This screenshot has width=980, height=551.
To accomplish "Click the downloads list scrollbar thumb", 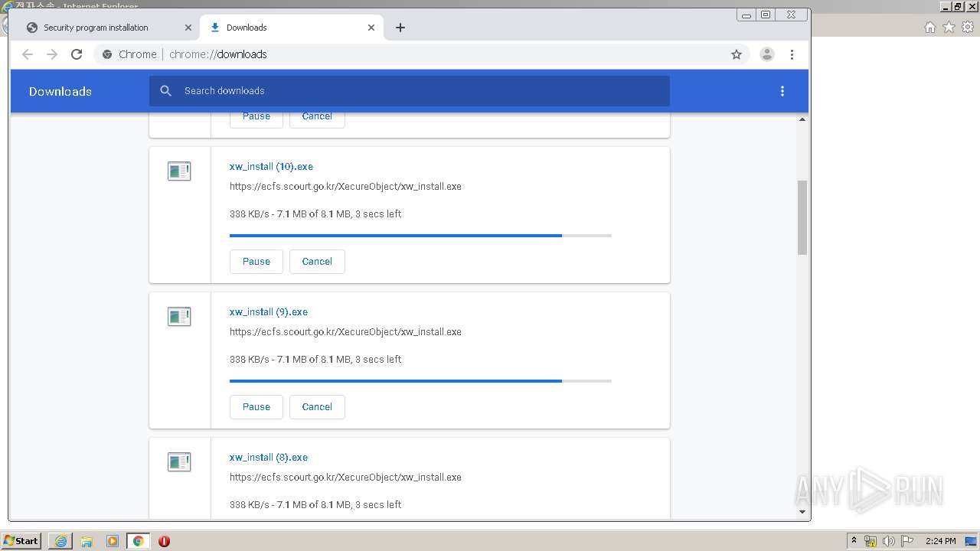I will (802, 217).
